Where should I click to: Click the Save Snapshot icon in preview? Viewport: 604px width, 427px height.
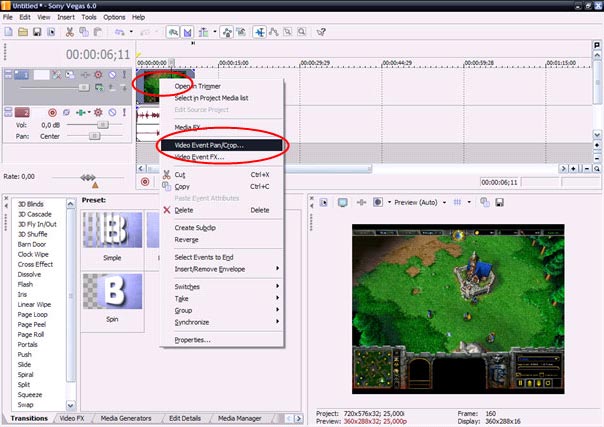(x=497, y=202)
